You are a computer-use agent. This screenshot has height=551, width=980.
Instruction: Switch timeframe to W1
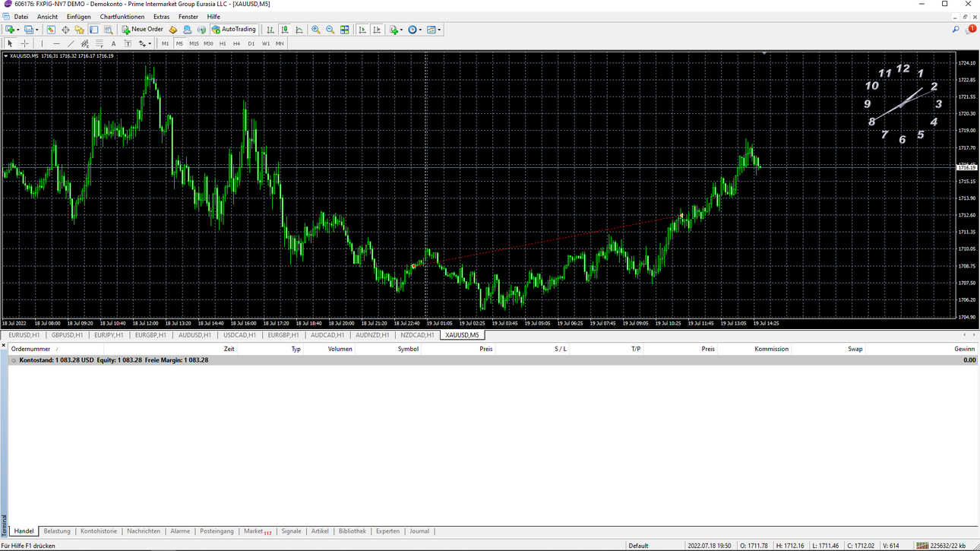[266, 43]
